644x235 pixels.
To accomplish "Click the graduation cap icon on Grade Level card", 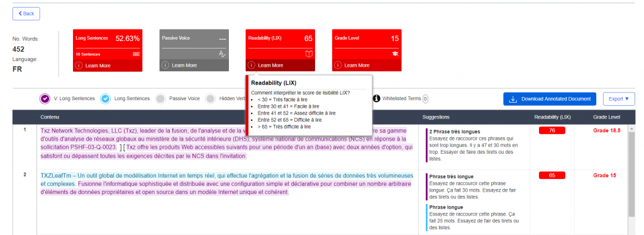I will (x=395, y=54).
